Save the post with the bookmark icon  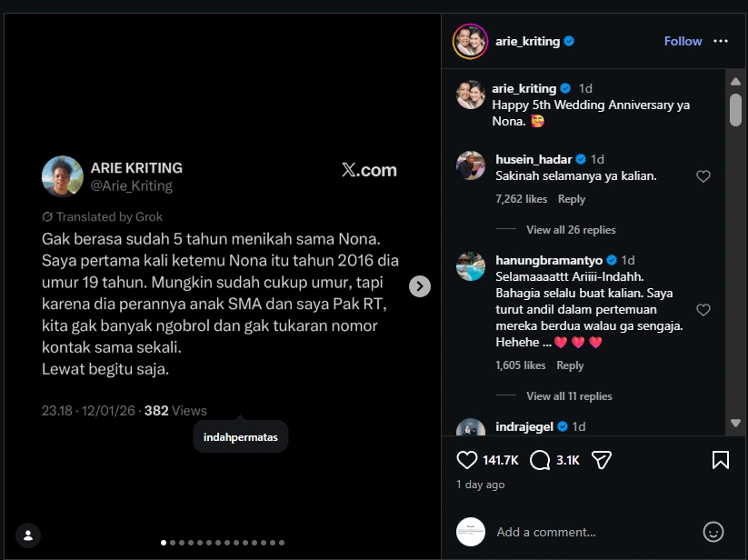pos(723,460)
